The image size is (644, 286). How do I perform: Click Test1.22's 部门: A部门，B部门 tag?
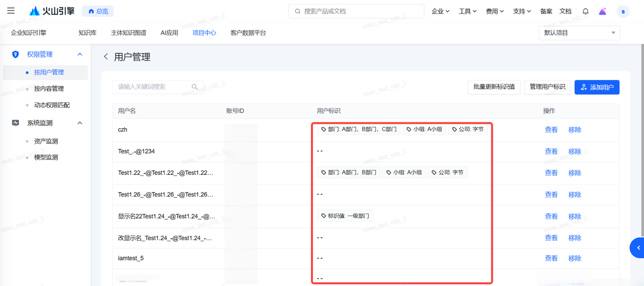tap(348, 172)
